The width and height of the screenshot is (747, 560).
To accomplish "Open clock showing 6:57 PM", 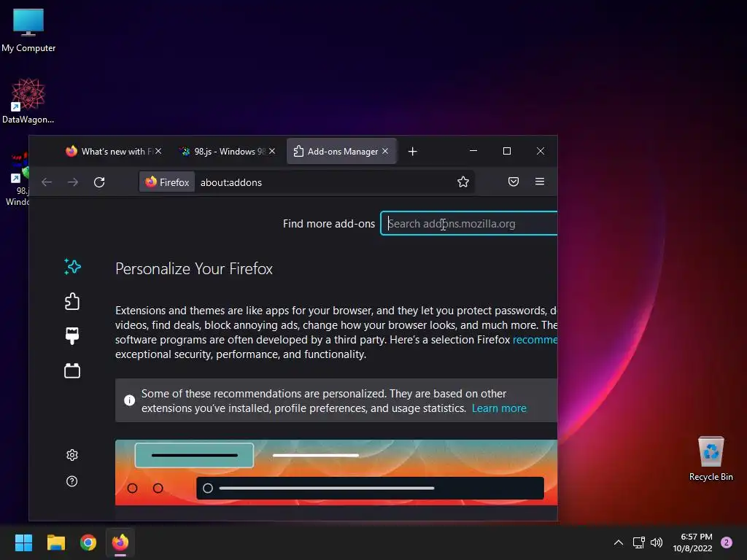I will (693, 542).
